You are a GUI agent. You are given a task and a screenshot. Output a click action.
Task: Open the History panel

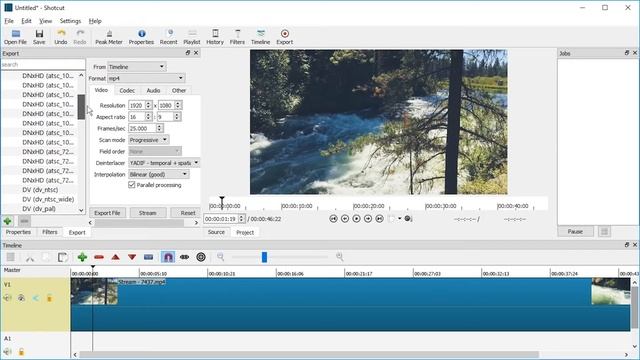(x=215, y=37)
